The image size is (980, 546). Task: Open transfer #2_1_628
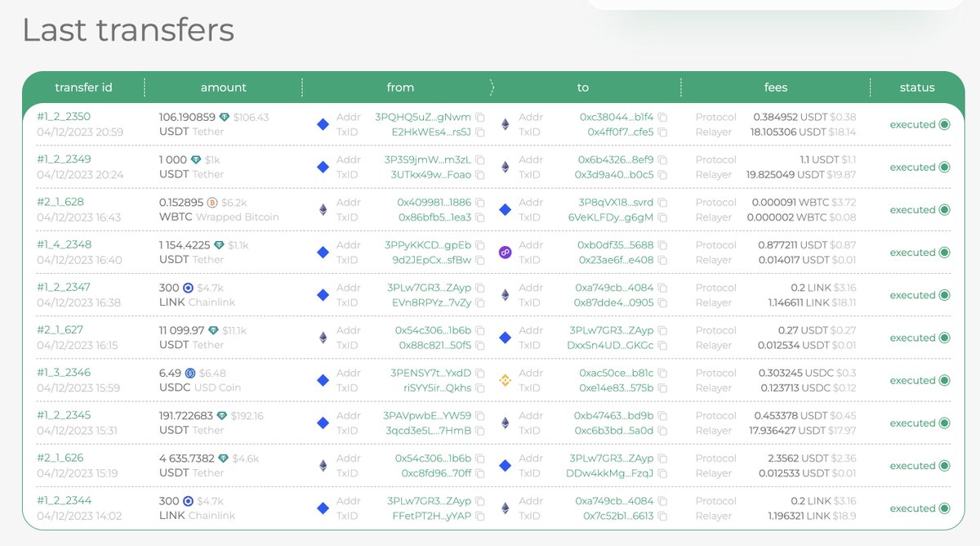click(60, 202)
